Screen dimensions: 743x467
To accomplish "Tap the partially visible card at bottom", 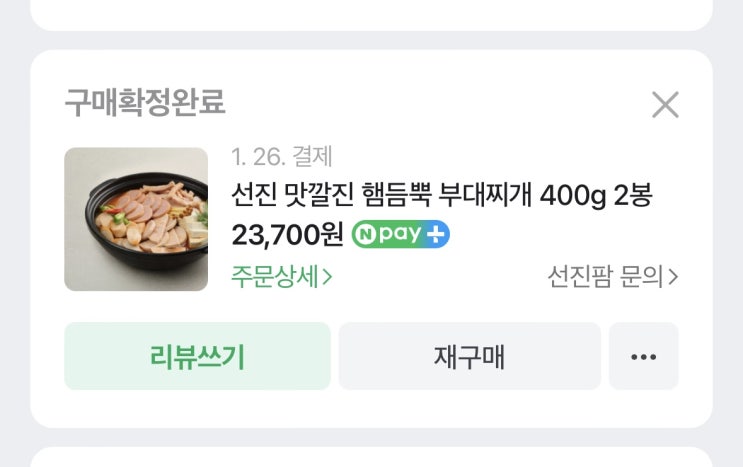I will [x=372, y=457].
